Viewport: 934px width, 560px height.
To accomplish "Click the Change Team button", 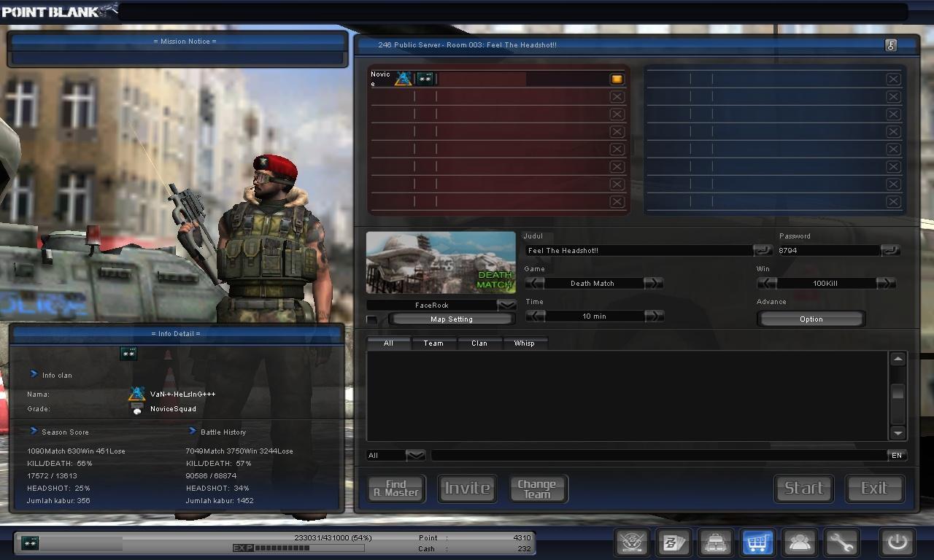I will pyautogui.click(x=537, y=489).
